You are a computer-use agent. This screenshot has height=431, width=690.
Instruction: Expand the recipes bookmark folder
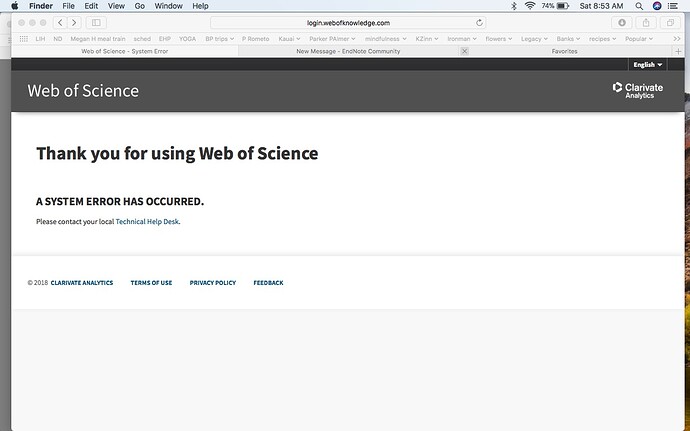pyautogui.click(x=602, y=39)
